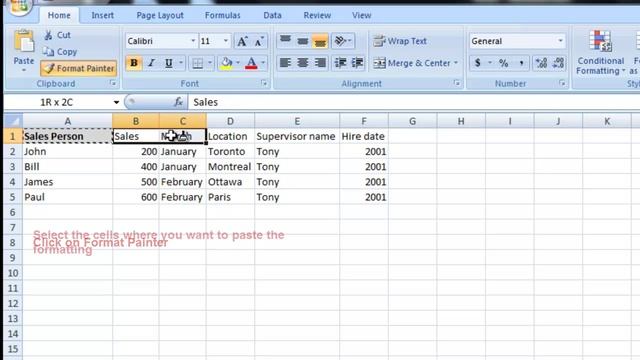Image resolution: width=640 pixels, height=360 pixels.
Task: Apply Percent Style icon
Action: (x=504, y=63)
